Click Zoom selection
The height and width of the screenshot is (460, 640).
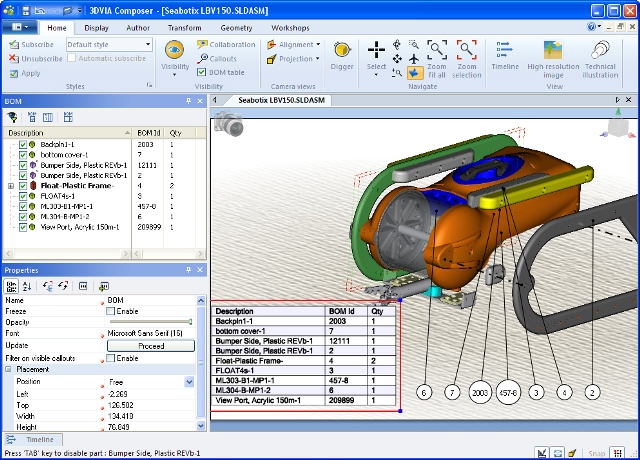point(467,59)
